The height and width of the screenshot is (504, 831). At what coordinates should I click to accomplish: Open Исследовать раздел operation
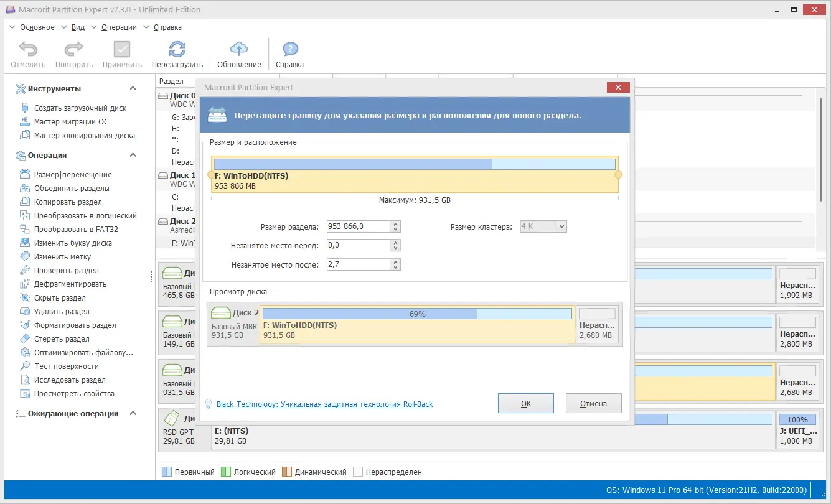70,380
